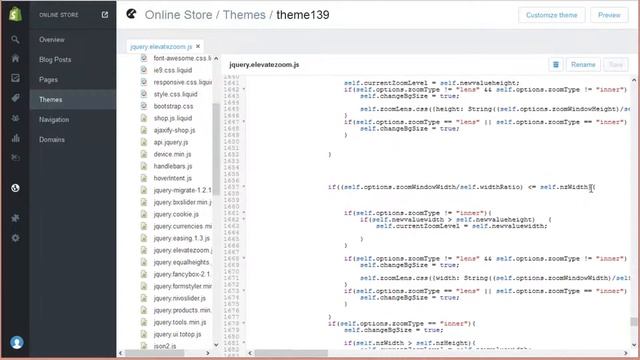Open Blog Posts section
Screen dimensions: 640x360
point(55,60)
